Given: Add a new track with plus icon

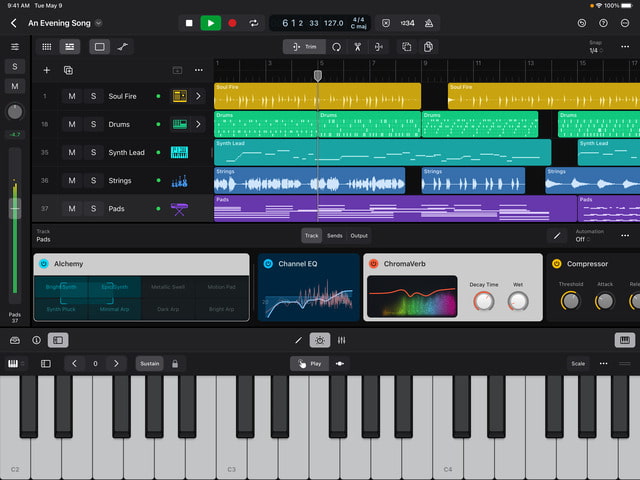Looking at the screenshot, I should pos(46,70).
